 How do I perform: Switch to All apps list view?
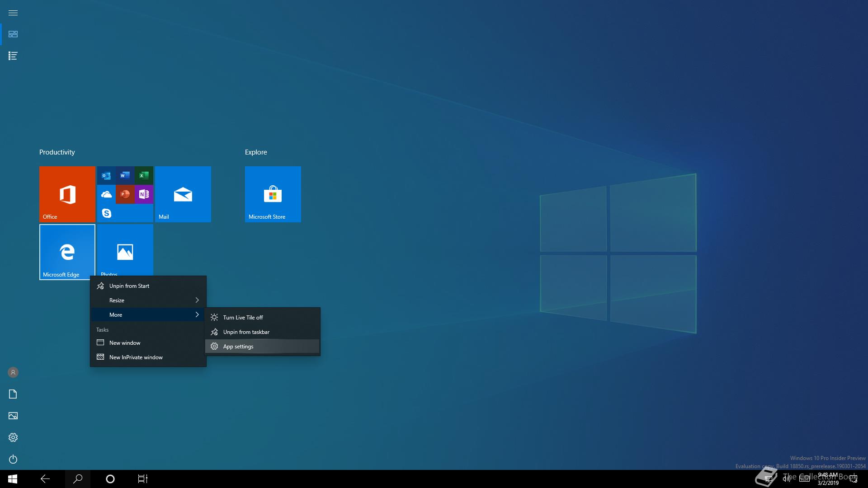(13, 56)
